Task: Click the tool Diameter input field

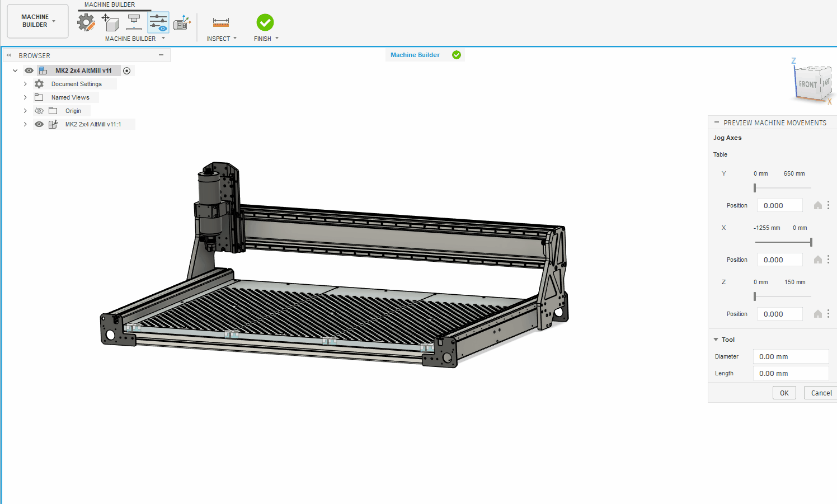Action: [791, 356]
